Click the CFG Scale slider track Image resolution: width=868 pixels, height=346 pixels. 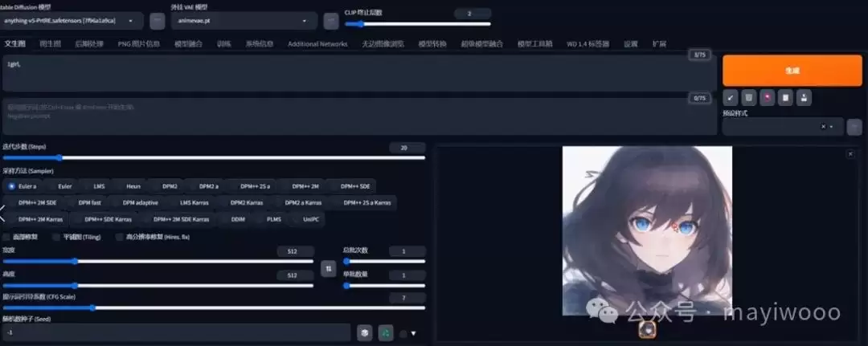[214, 307]
